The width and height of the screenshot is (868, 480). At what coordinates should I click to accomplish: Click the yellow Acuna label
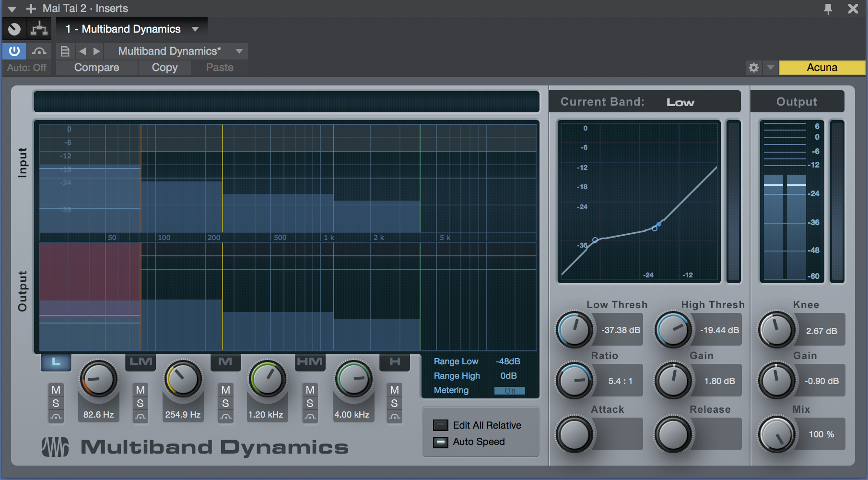tap(822, 68)
